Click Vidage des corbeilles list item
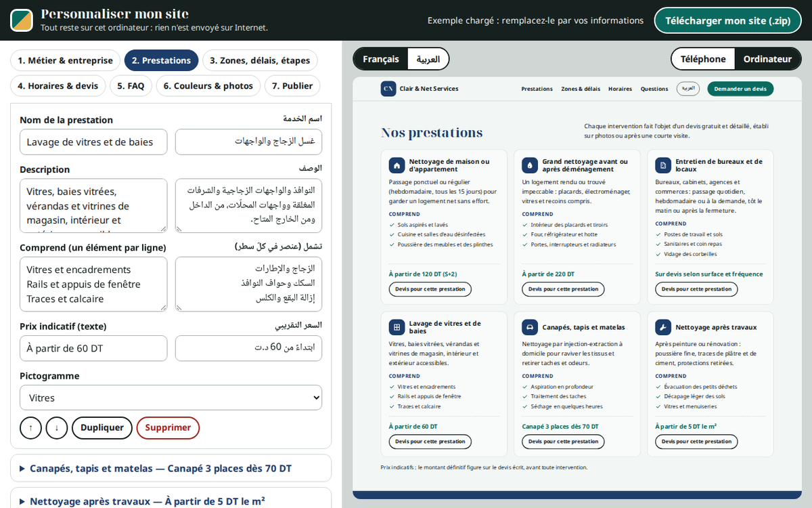This screenshot has width=812, height=508. pos(690,254)
